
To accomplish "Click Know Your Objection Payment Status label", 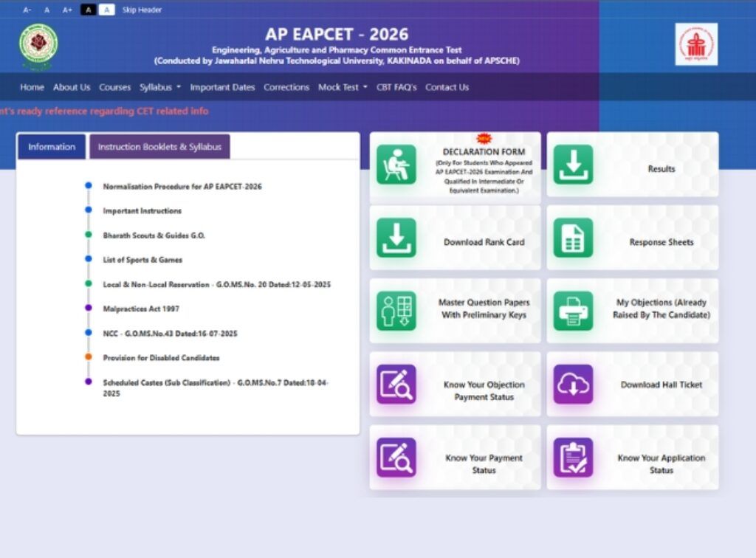I will (x=484, y=390).
